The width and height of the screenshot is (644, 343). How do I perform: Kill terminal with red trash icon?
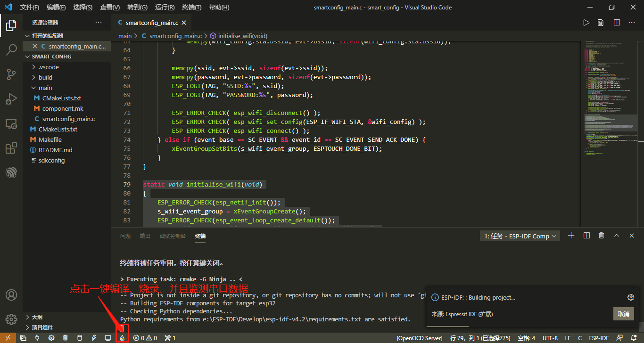pos(601,236)
